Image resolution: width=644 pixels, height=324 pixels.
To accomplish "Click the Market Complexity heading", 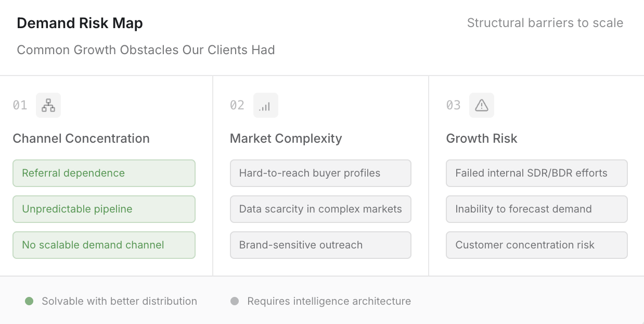I will click(286, 139).
